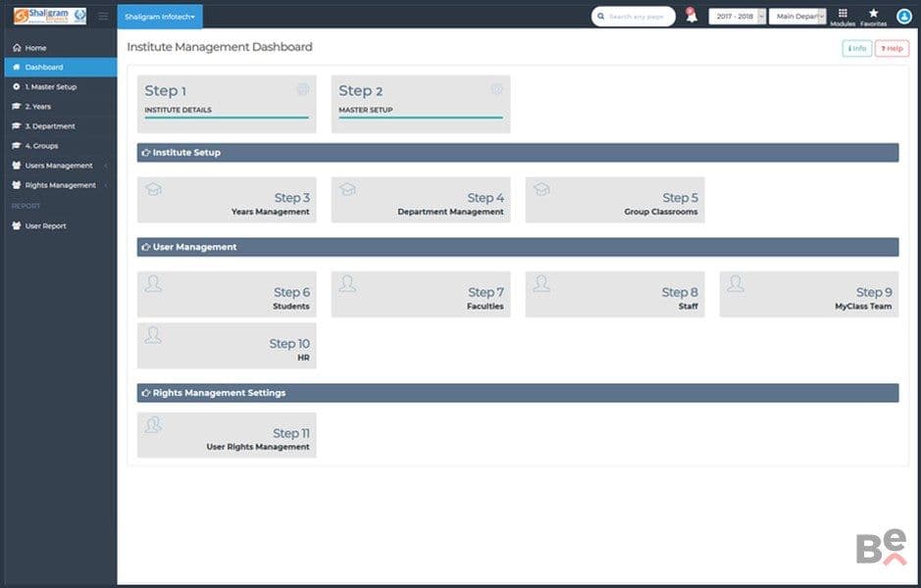Click Rights Management Settings section header
The height and width of the screenshot is (588, 921).
click(x=518, y=393)
